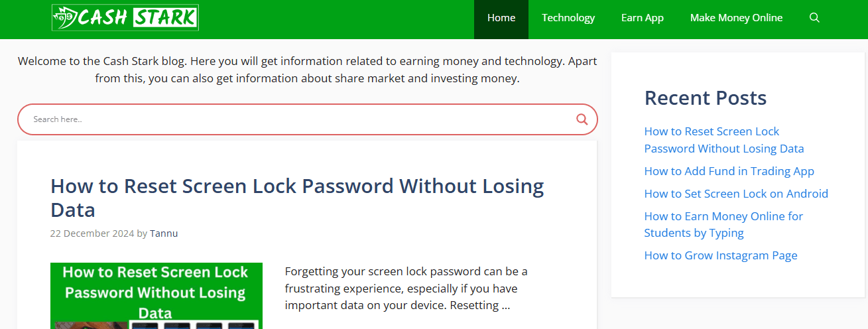Select the Earn App menu item
The image size is (868, 329).
[x=642, y=18]
